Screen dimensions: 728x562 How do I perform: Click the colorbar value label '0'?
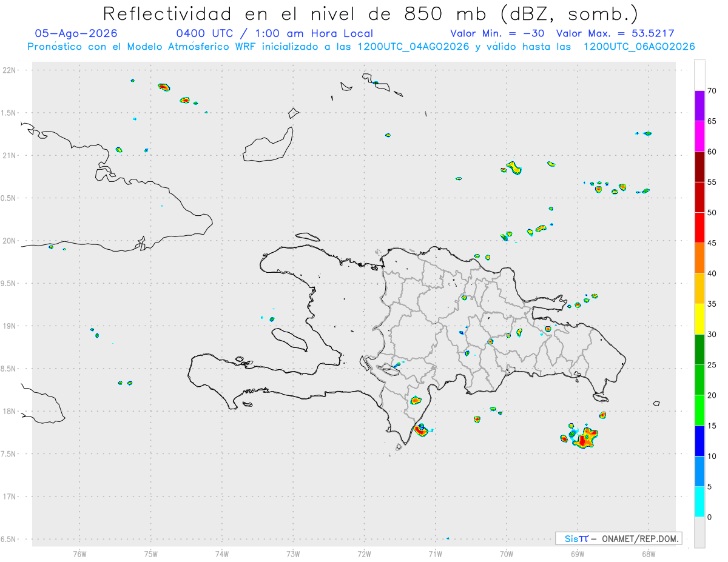coord(710,517)
